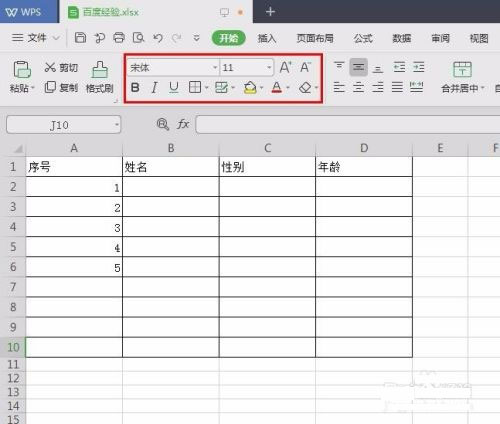Toggle Bold formatting button
The height and width of the screenshot is (424, 500).
(135, 88)
